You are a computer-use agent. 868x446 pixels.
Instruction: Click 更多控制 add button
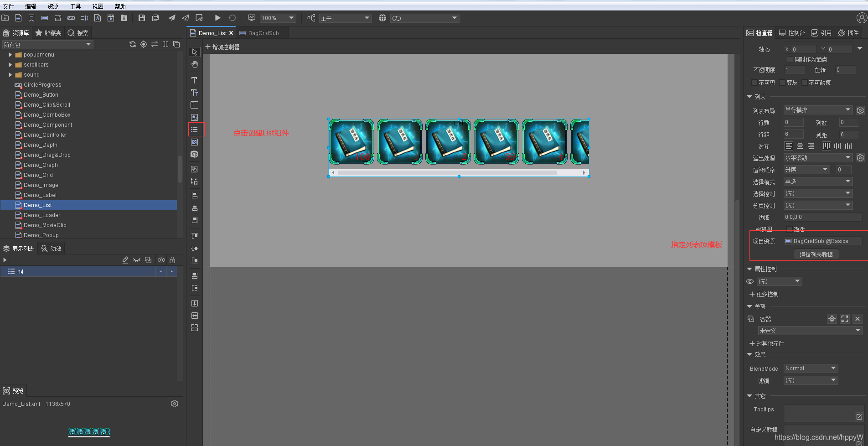(764, 294)
